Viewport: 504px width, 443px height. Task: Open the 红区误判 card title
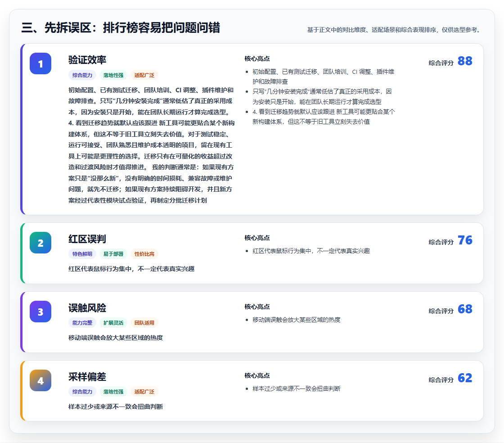[87, 239]
